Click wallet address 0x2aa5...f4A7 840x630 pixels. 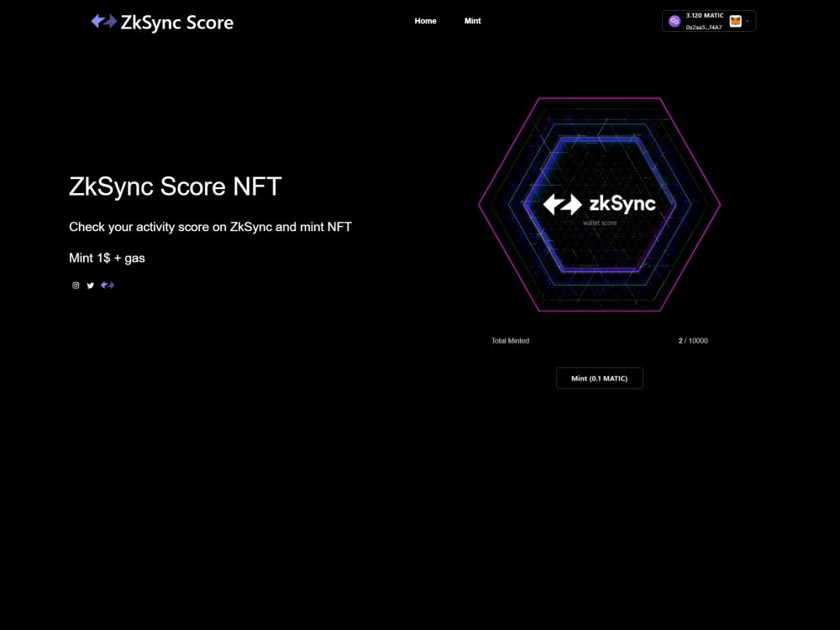[703, 28]
